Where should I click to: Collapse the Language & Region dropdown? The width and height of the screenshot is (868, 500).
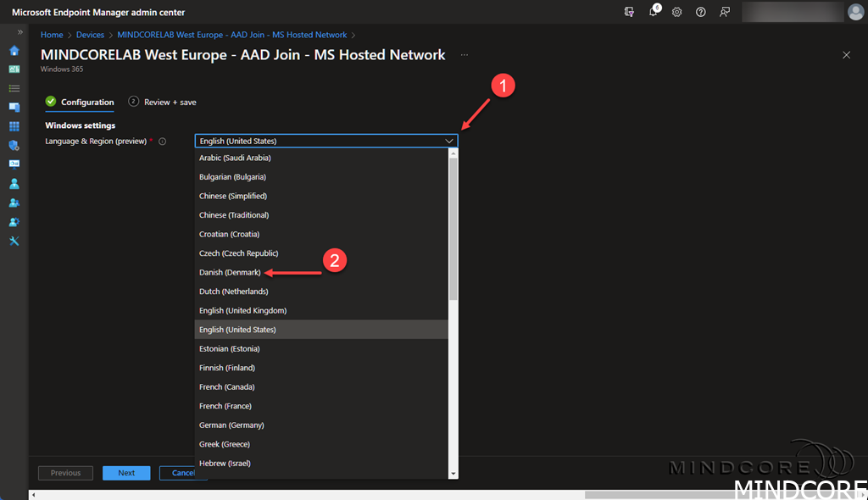[x=449, y=141]
